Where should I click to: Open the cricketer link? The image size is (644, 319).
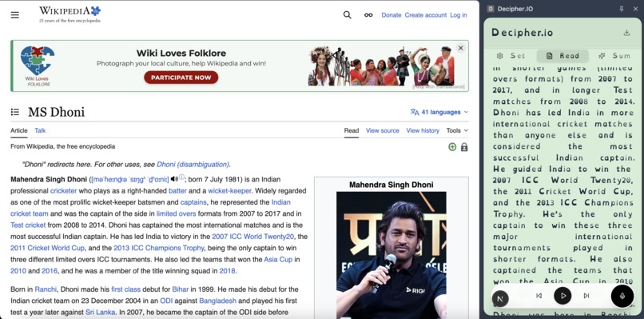pyautogui.click(x=64, y=191)
